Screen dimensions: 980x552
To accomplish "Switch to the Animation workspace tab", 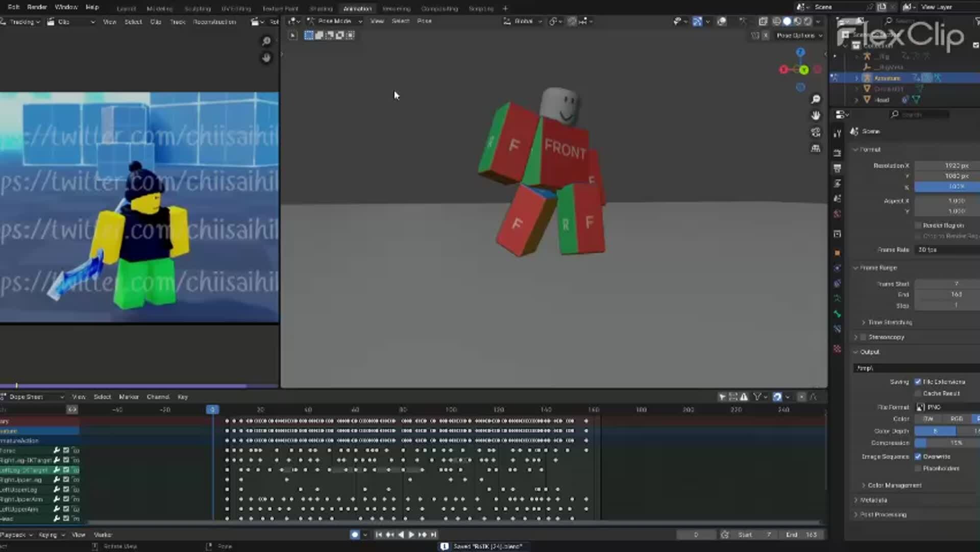I will pos(357,9).
